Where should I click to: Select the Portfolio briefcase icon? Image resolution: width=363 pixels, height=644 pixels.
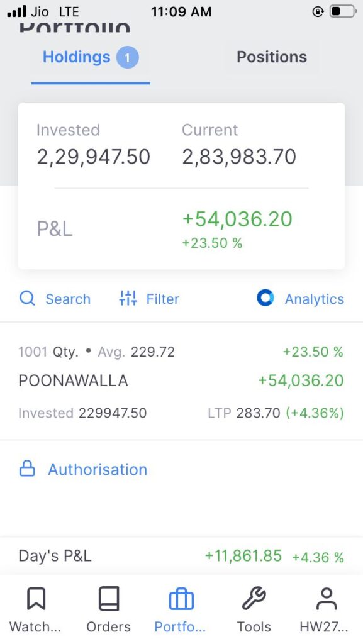pyautogui.click(x=181, y=599)
